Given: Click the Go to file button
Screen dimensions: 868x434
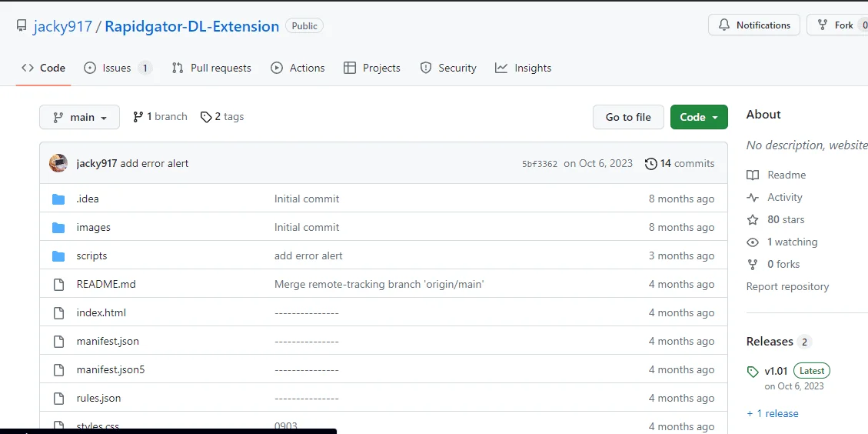Looking at the screenshot, I should click(628, 117).
